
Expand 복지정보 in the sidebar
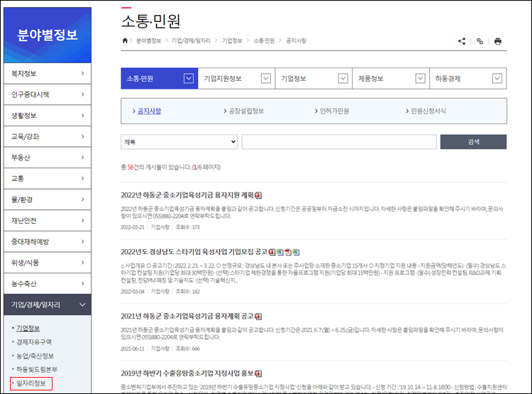[48, 73]
